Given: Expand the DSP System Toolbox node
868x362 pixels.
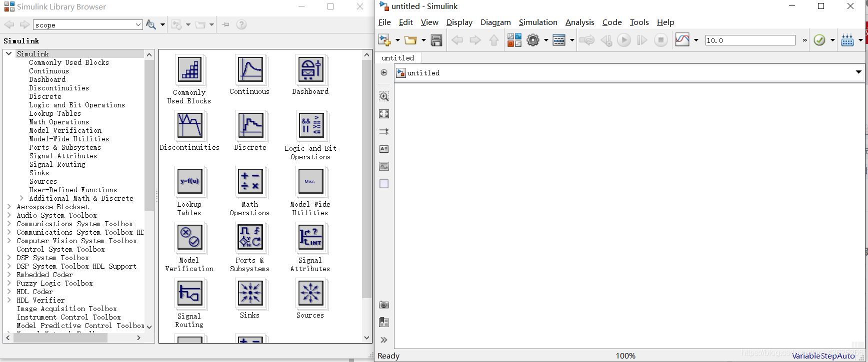Looking at the screenshot, I should click(x=9, y=258).
